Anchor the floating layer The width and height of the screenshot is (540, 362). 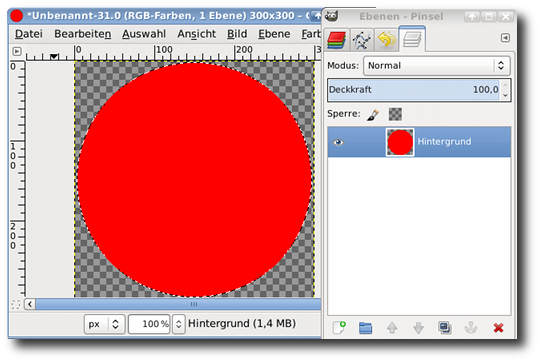[471, 328]
